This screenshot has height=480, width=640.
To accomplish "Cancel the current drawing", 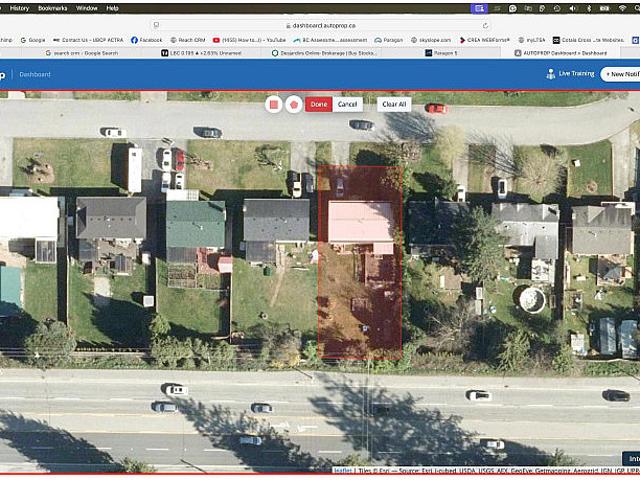I will pos(347,104).
